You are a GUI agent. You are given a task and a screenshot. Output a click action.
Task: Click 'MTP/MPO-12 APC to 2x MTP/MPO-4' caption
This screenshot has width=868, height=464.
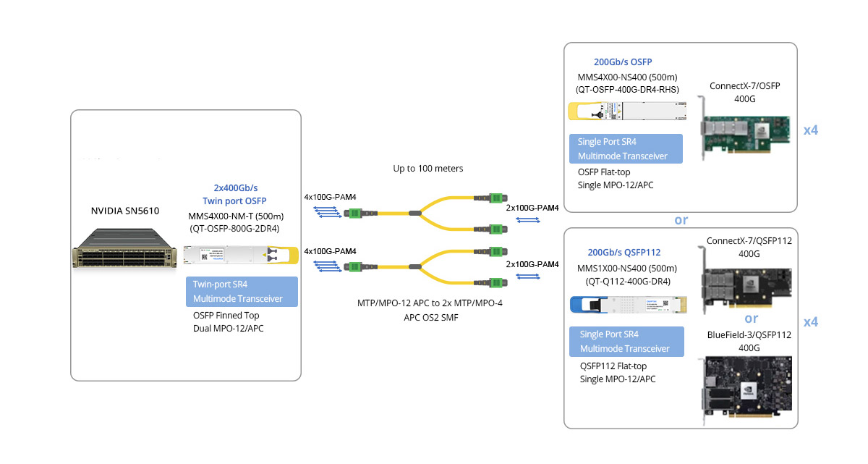pos(430,303)
